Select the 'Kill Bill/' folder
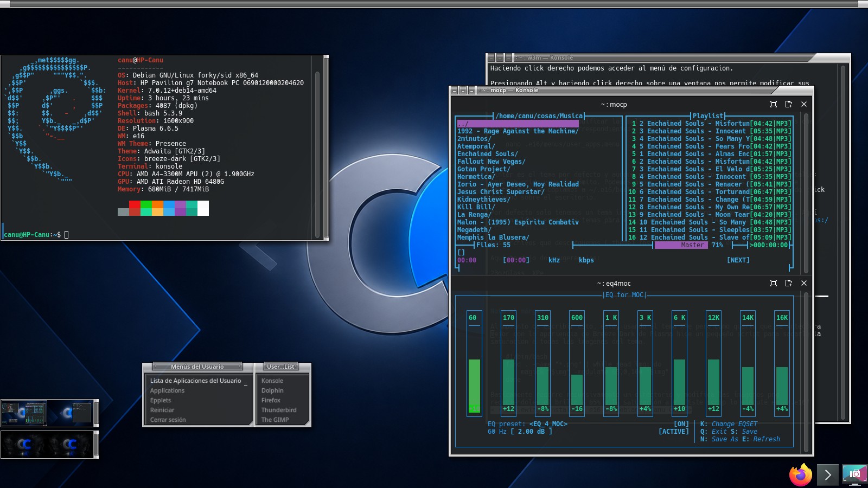Viewport: 868px width, 488px height. tap(476, 207)
